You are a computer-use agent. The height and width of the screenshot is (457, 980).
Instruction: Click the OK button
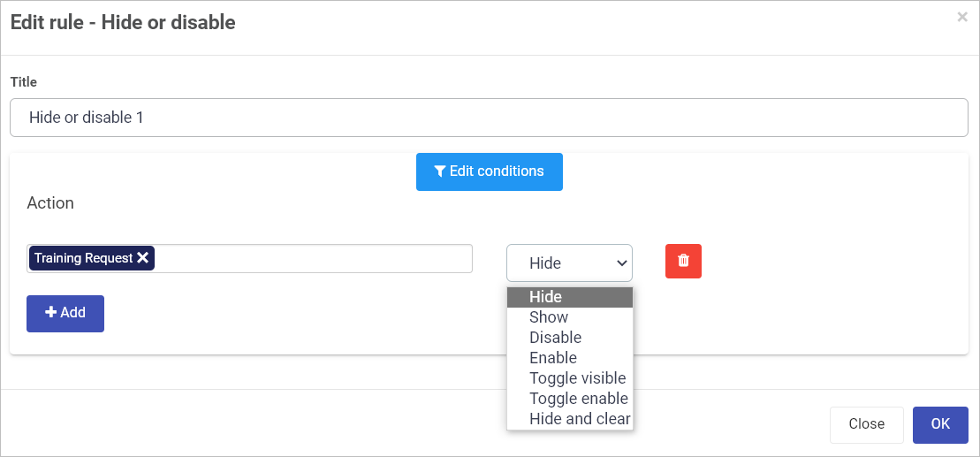point(940,424)
